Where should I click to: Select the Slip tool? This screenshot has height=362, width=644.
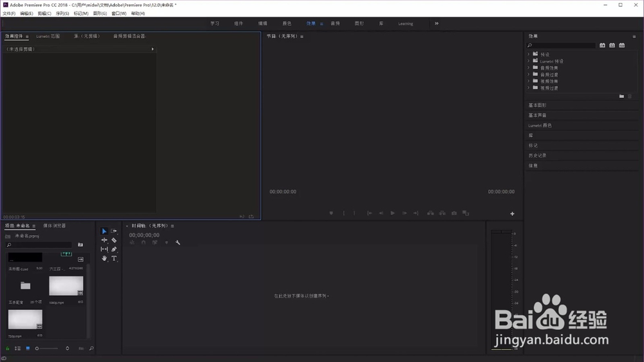point(104,249)
